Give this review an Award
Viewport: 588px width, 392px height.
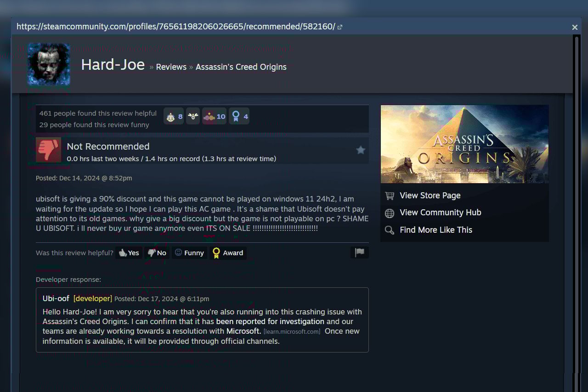pos(228,253)
